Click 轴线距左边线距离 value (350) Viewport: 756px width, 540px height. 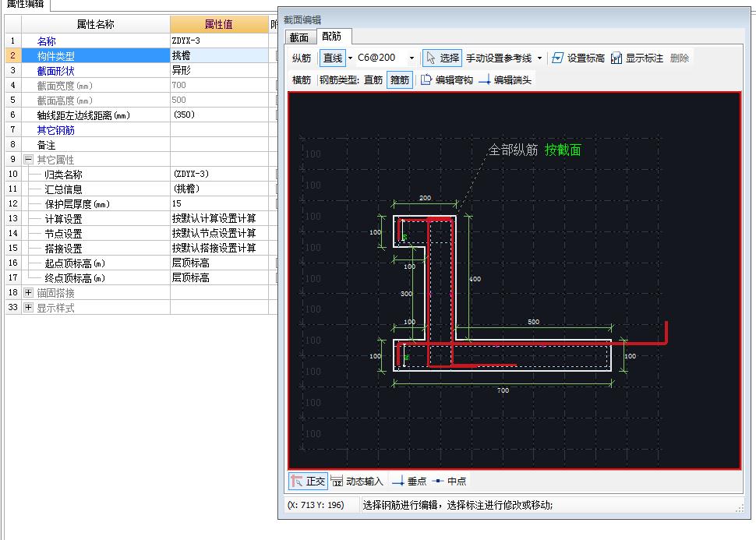[219, 115]
